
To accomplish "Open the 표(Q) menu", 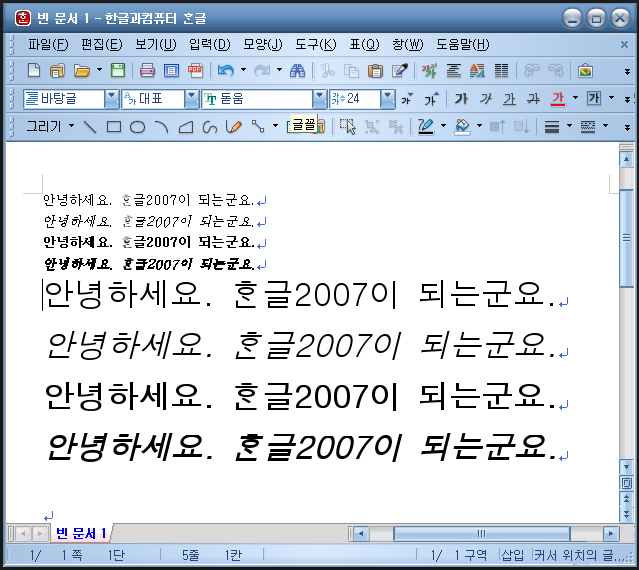I will [364, 44].
